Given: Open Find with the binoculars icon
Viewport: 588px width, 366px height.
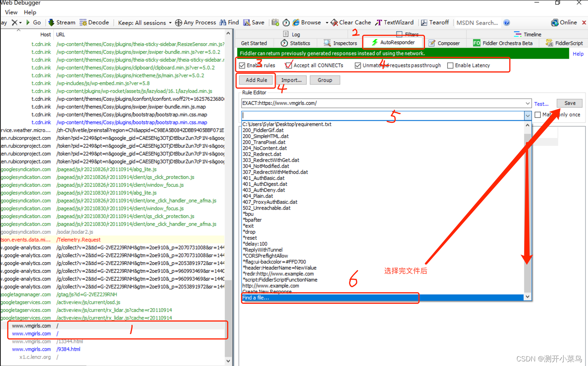Looking at the screenshot, I should (x=229, y=23).
